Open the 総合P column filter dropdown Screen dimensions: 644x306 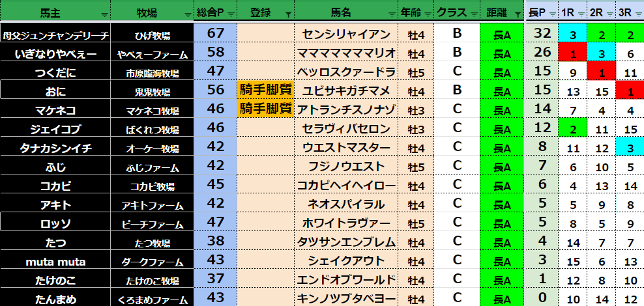coord(231,14)
